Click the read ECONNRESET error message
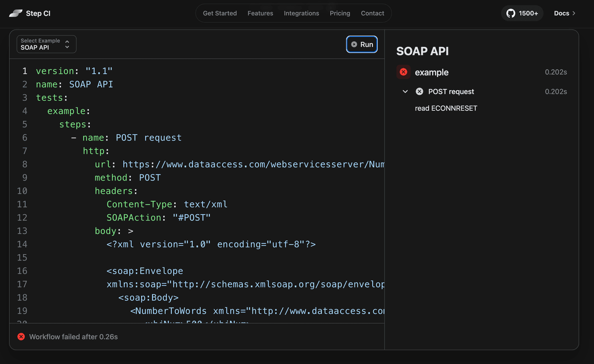594x364 pixels. (x=446, y=108)
